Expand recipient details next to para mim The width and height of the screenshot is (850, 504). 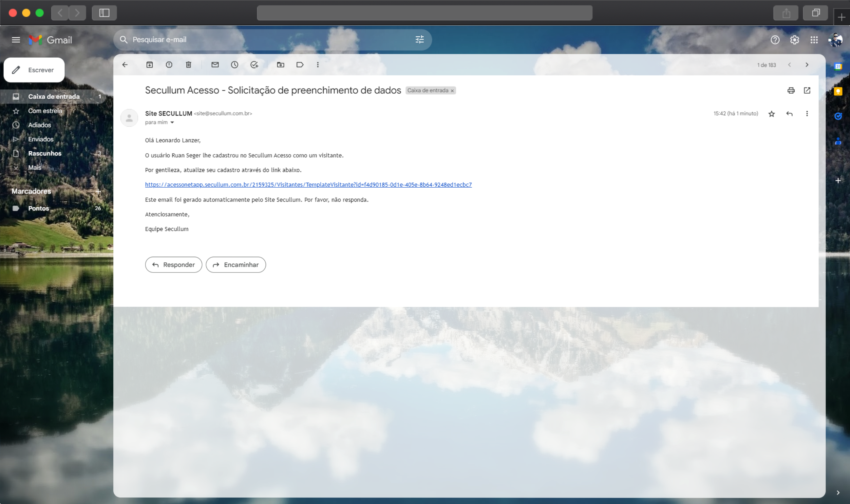pyautogui.click(x=172, y=122)
